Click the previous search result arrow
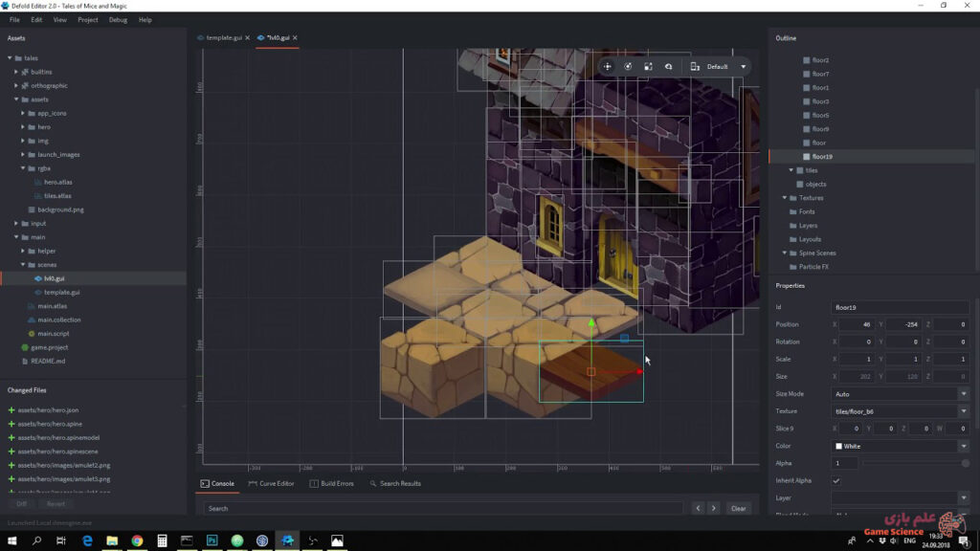This screenshot has height=551, width=980. coord(698,509)
